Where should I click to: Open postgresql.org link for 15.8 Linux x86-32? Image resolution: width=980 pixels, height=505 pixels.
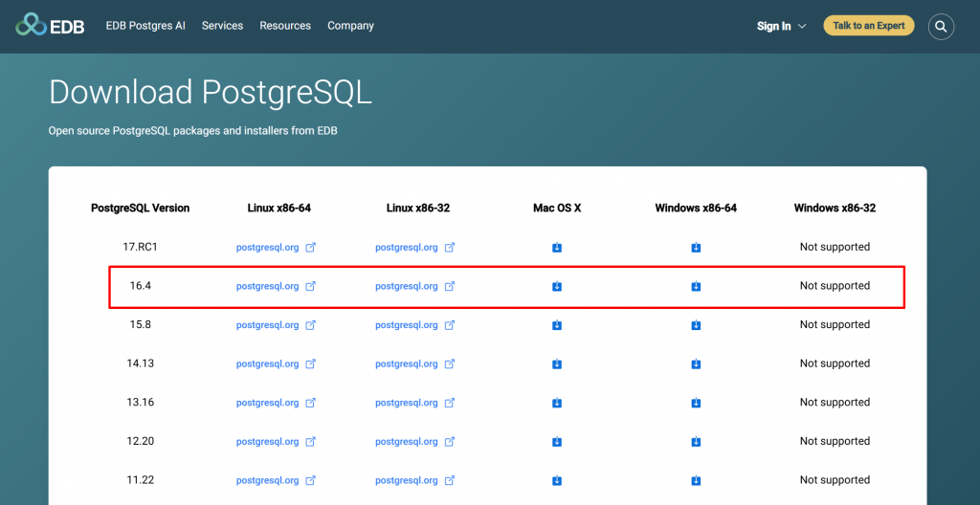click(x=406, y=325)
